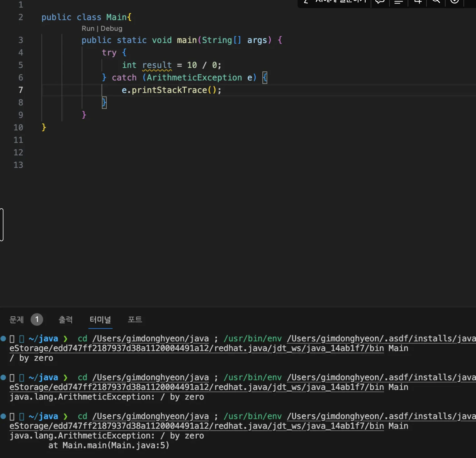Click 'printStackTrace' on line 7

coord(169,90)
